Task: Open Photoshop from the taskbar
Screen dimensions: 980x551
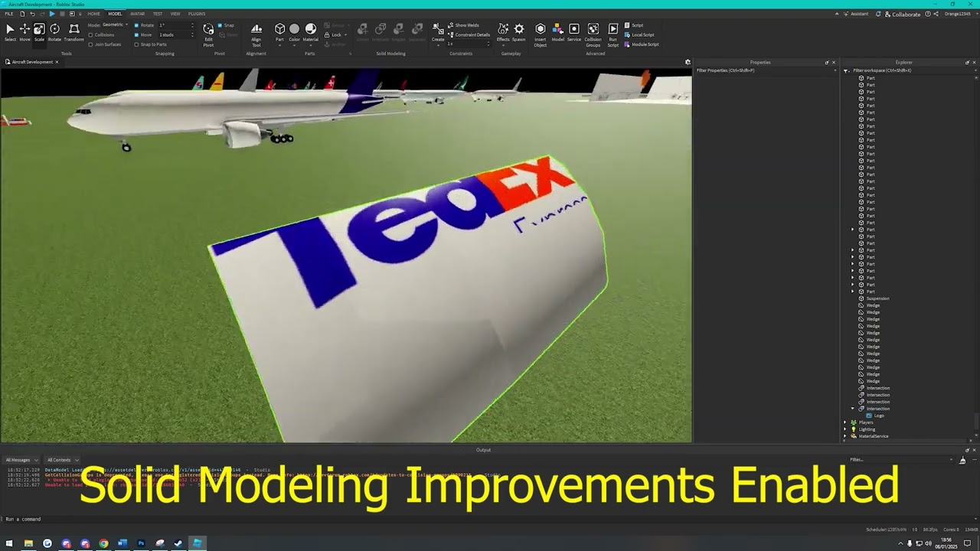Action: point(141,543)
